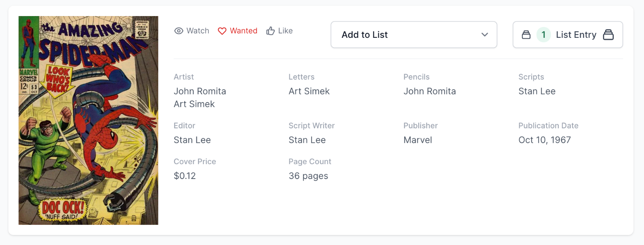Viewport: 644px width, 245px height.
Task: Click the large archive icon after List Entry
Action: coord(608,35)
